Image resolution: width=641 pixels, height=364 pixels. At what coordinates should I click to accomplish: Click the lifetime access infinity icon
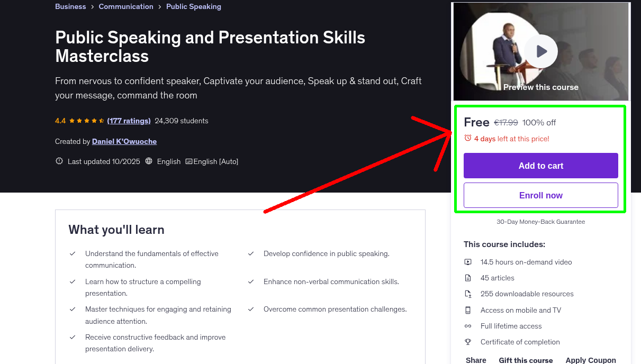point(468,326)
